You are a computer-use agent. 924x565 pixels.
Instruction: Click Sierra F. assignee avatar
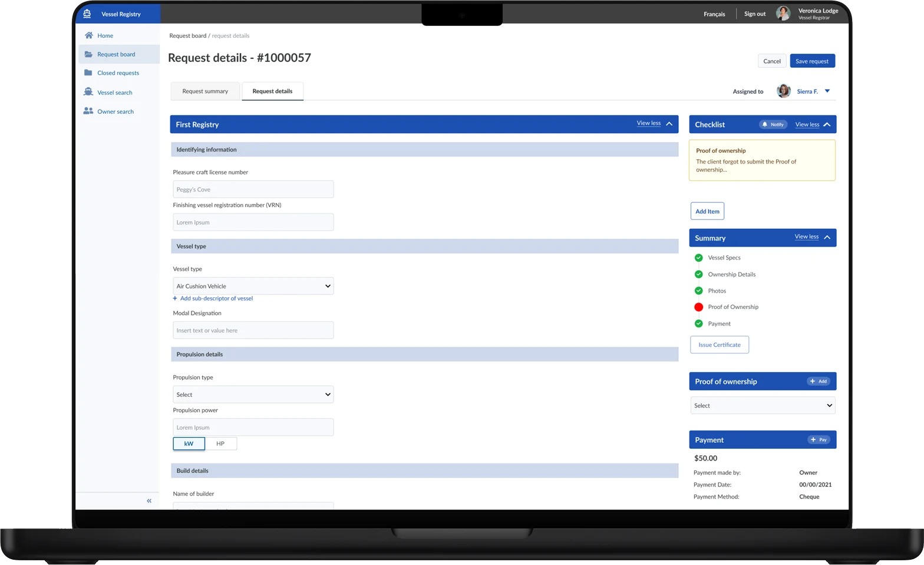[x=784, y=91]
